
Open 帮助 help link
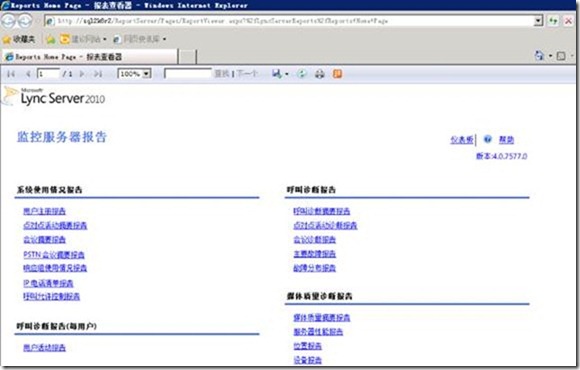coord(506,140)
